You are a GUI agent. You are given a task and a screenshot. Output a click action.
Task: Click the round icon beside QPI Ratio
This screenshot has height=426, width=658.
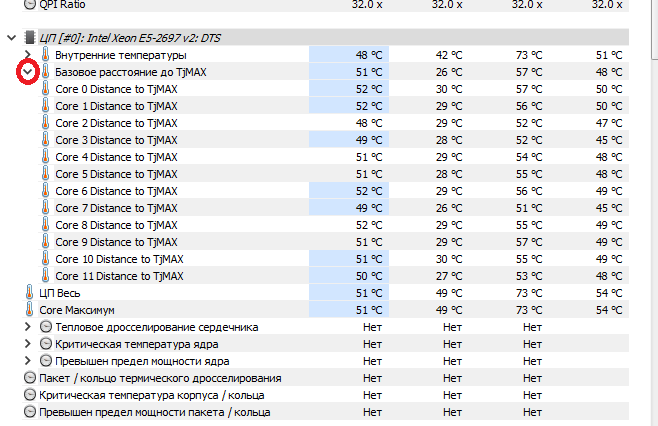29,4
